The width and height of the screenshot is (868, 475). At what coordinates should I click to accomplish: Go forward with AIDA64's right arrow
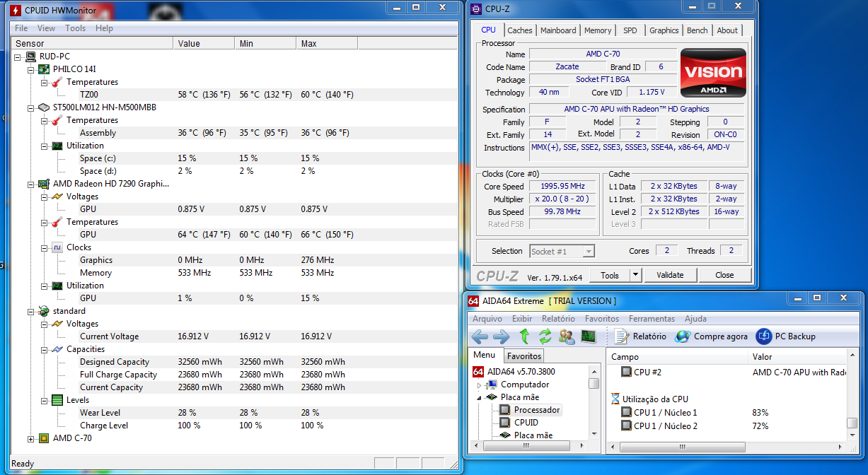pyautogui.click(x=501, y=336)
